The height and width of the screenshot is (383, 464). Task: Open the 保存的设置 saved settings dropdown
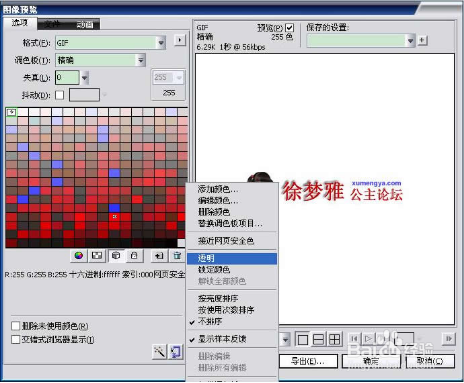coord(410,41)
